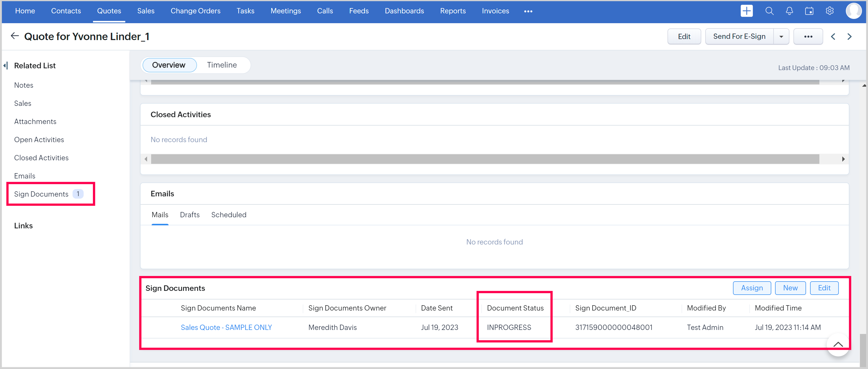Click the plus create-new icon
Image resolution: width=868 pixels, height=369 pixels.
746,11
